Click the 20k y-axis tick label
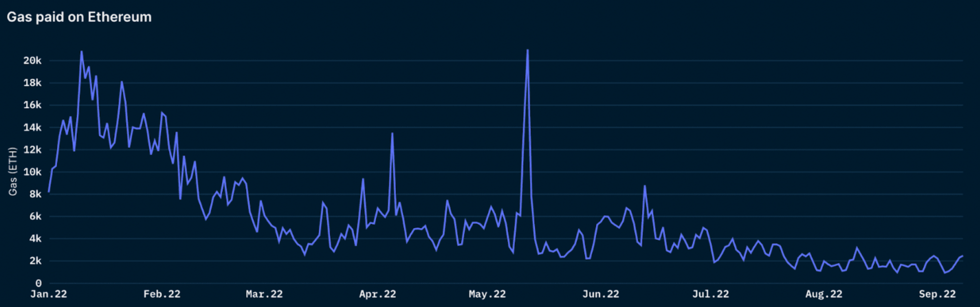Viewport: 980px width, 307px height. tap(33, 61)
